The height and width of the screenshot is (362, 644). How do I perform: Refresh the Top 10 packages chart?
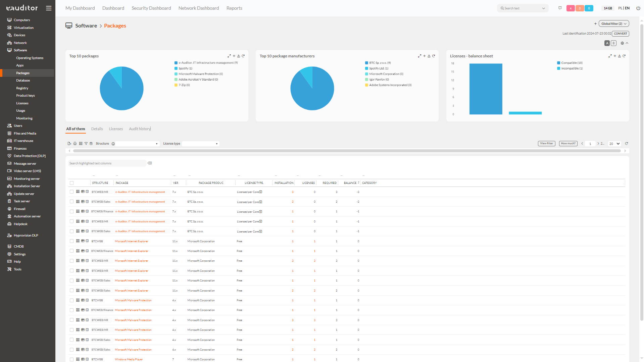[x=243, y=56]
